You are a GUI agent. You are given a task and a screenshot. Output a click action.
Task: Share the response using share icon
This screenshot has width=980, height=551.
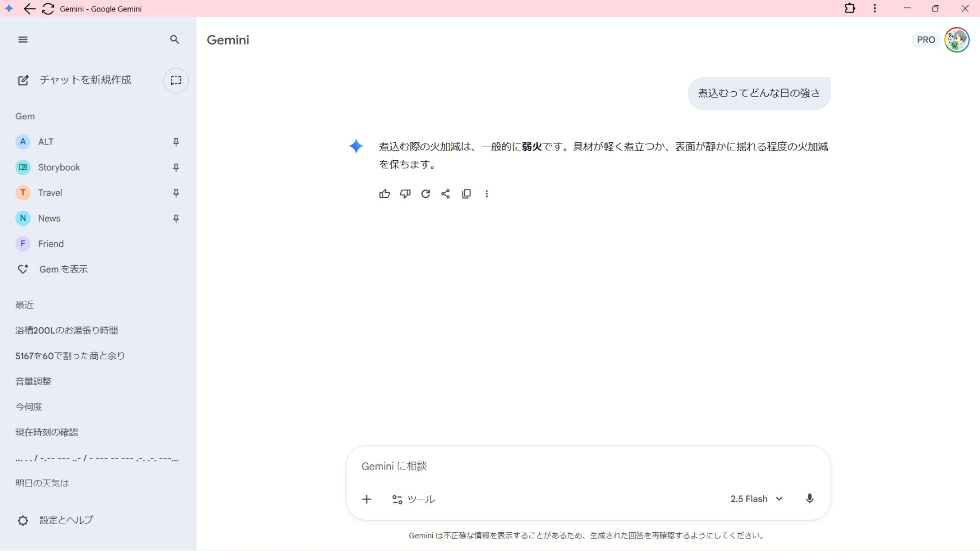pos(446,194)
